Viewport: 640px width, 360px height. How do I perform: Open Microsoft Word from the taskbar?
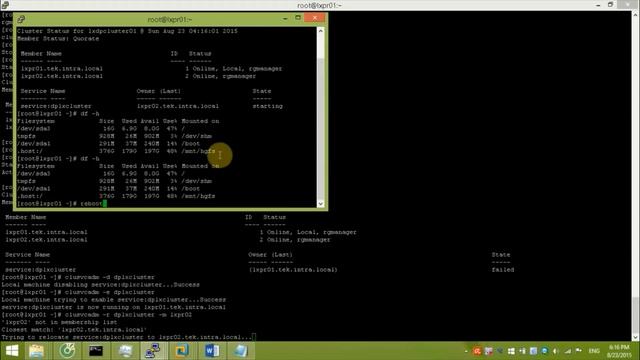click(x=212, y=351)
